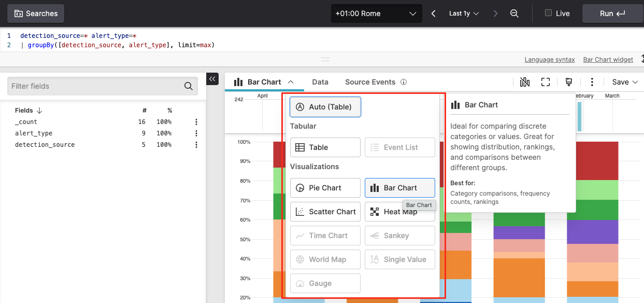Open the chart style brush panel

tap(568, 82)
